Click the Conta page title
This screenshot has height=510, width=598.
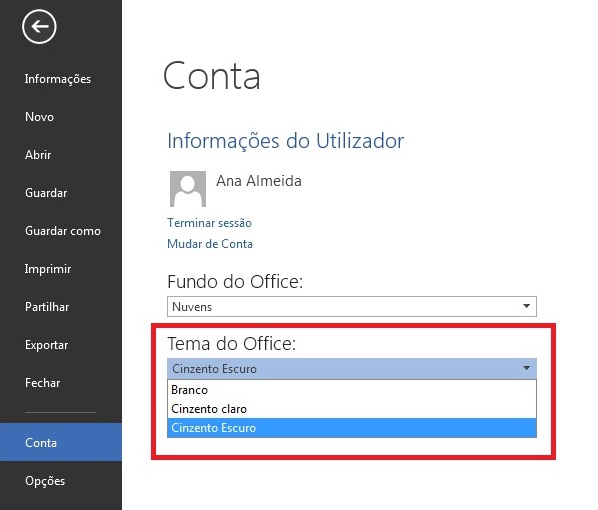pyautogui.click(x=212, y=76)
